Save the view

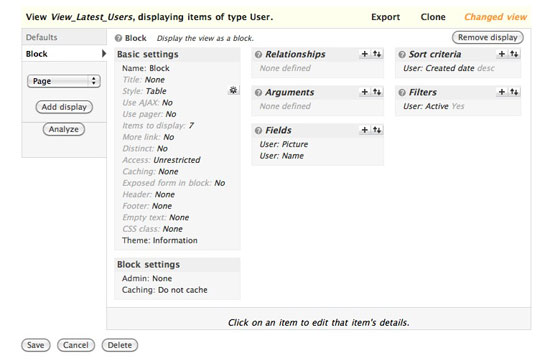pyautogui.click(x=35, y=345)
